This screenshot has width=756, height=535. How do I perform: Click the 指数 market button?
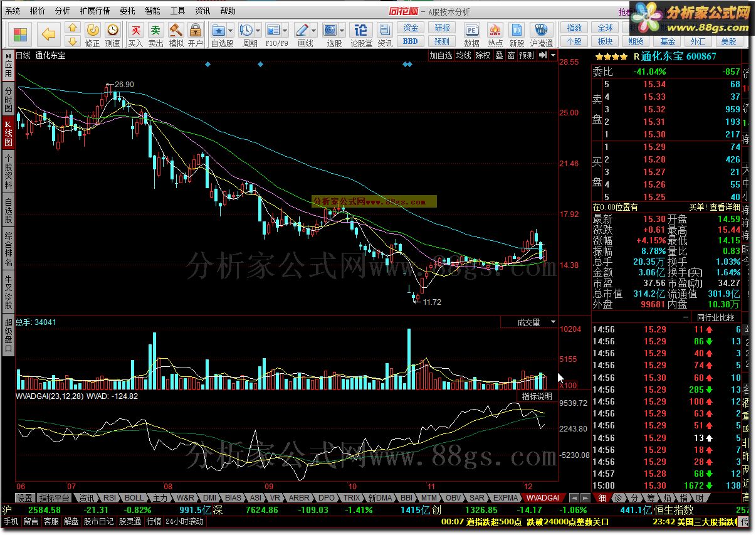(574, 28)
